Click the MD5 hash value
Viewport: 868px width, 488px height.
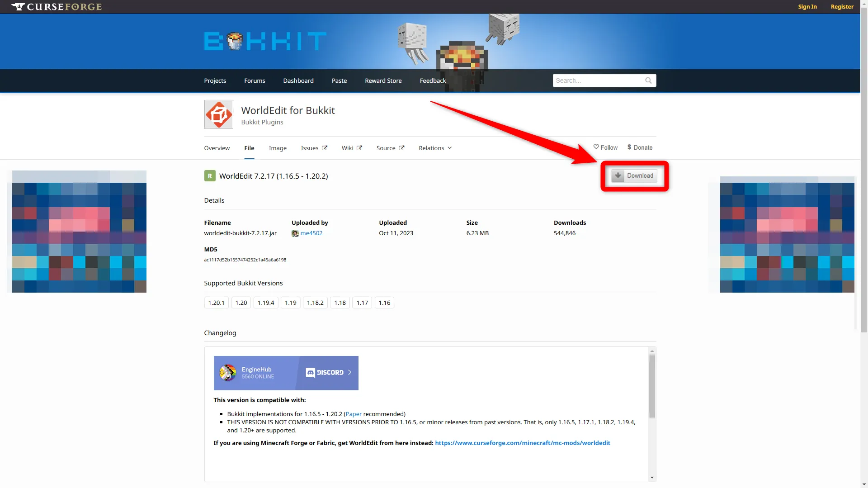[245, 260]
